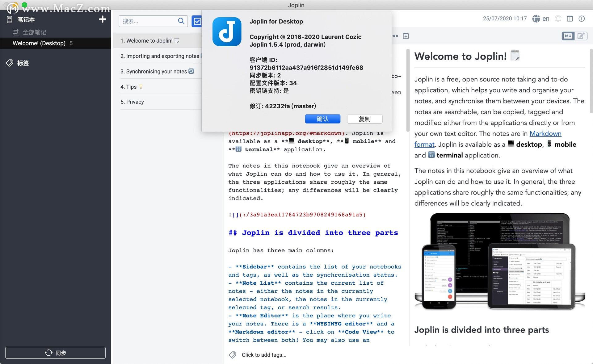Open note 4. Tips
This screenshot has height=364, width=593.
click(x=158, y=87)
